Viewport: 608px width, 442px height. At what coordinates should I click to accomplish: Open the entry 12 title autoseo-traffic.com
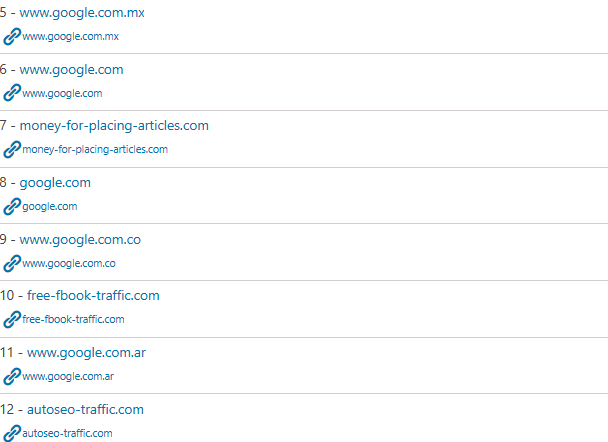[x=85, y=409]
